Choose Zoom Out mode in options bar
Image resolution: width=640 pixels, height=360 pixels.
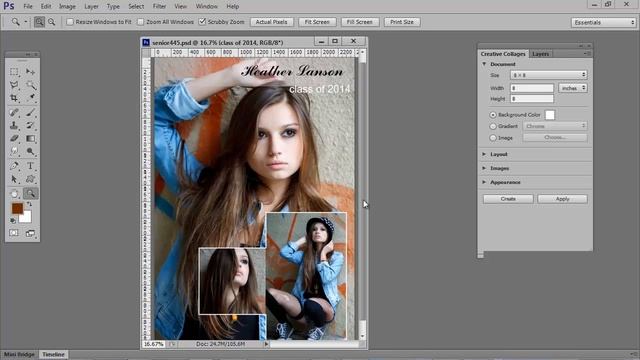pos(51,22)
